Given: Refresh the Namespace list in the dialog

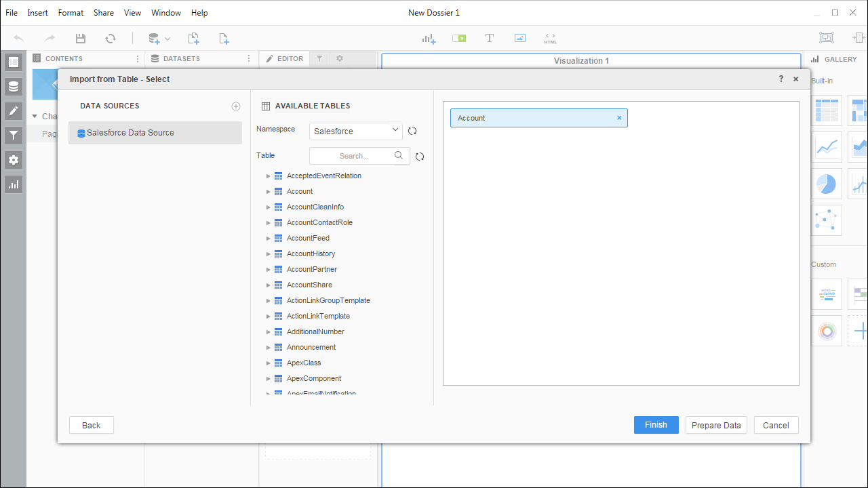Looking at the screenshot, I should 412,130.
